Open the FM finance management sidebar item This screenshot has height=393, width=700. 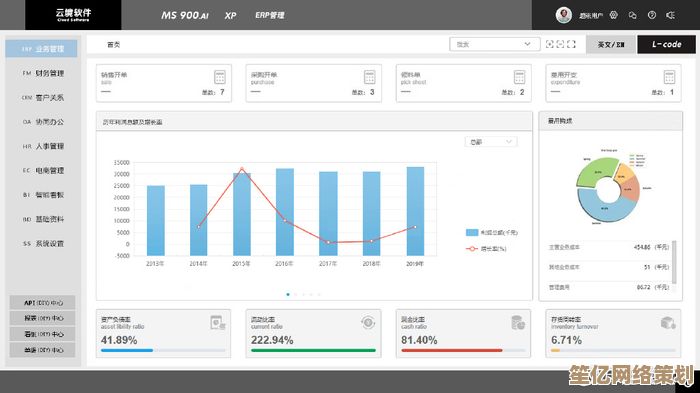pyautogui.click(x=43, y=73)
